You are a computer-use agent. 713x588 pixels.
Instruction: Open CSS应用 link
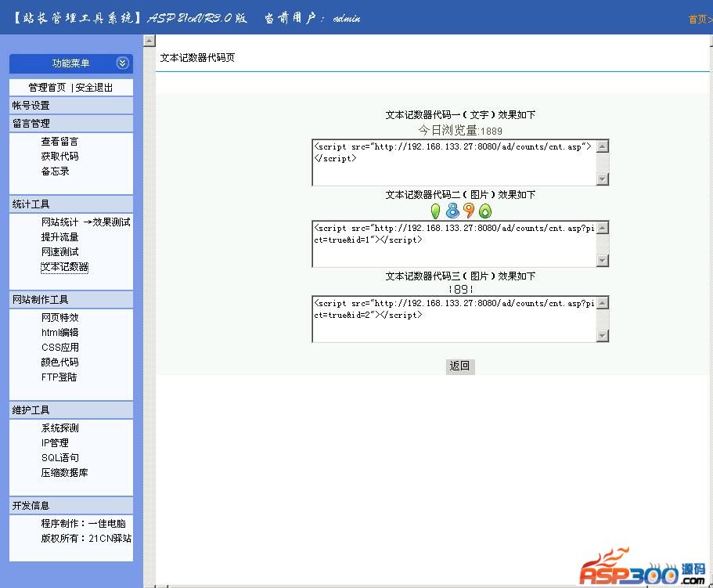[60, 348]
